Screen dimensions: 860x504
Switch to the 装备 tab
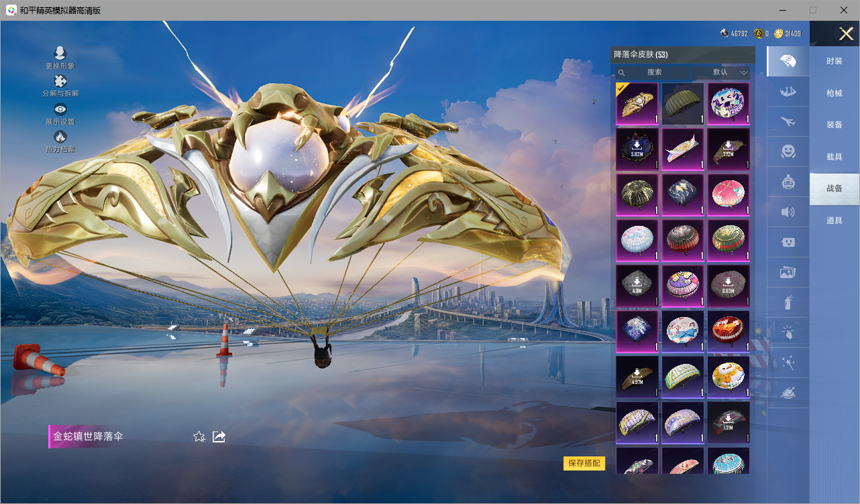tap(835, 125)
